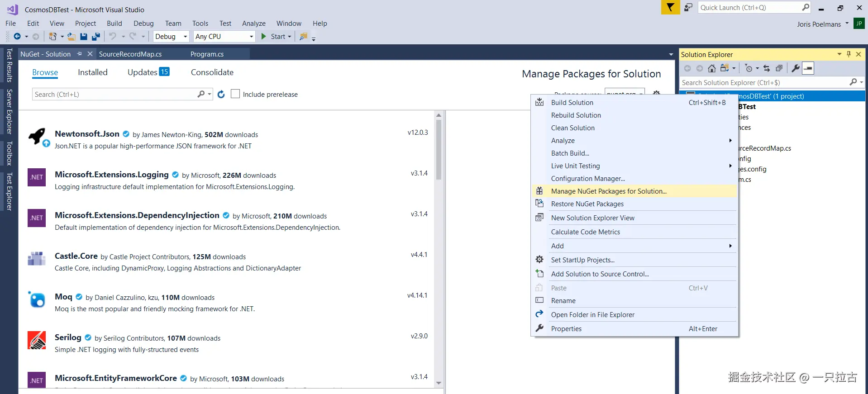Open the Newtonsoft.Json package entry

click(x=87, y=134)
